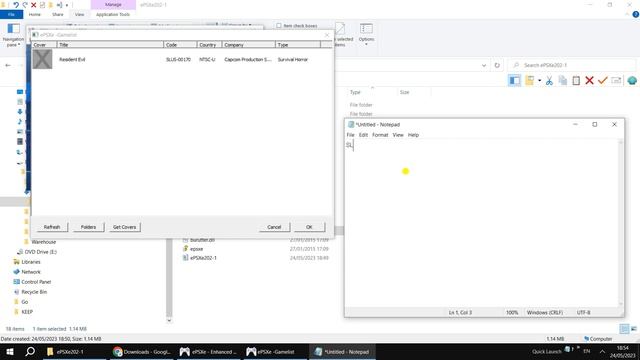This screenshot has height=360, width=640.
Task: Click the scissors Cut icon
Action: point(549,80)
